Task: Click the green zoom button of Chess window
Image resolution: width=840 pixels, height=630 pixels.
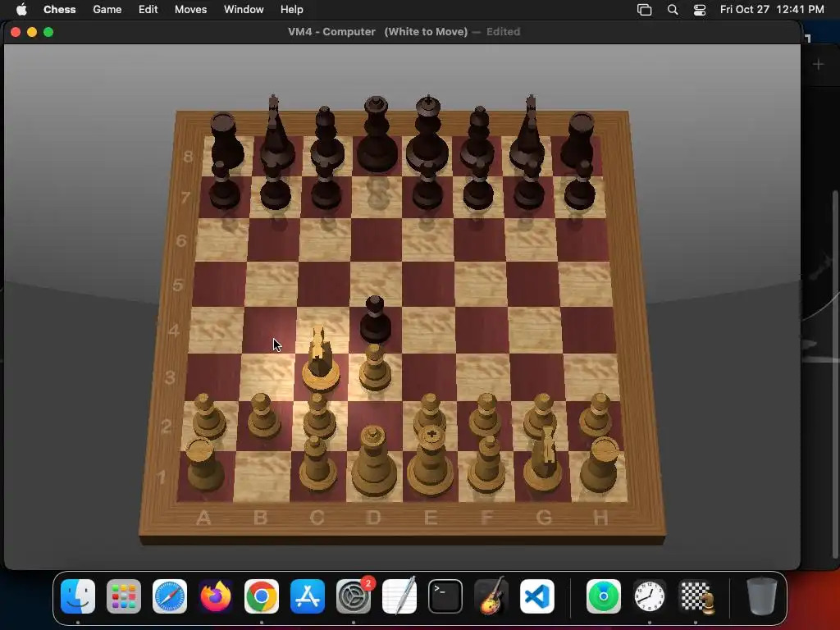Action: point(48,32)
